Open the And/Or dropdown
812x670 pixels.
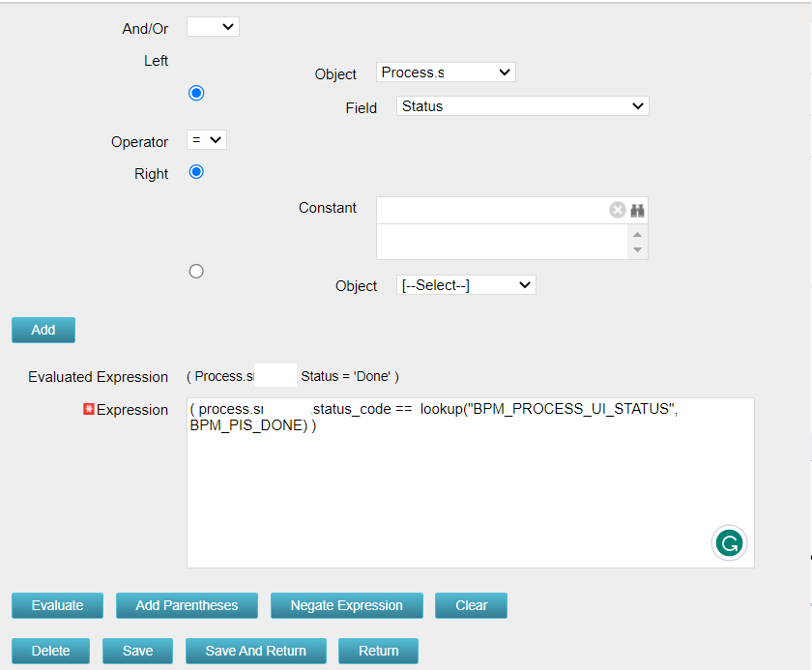213,27
